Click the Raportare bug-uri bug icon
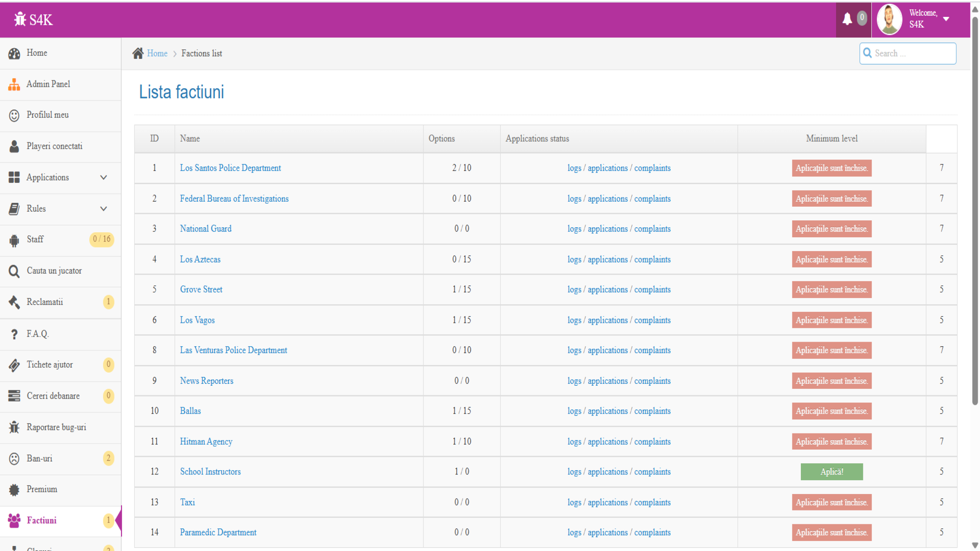 (14, 427)
